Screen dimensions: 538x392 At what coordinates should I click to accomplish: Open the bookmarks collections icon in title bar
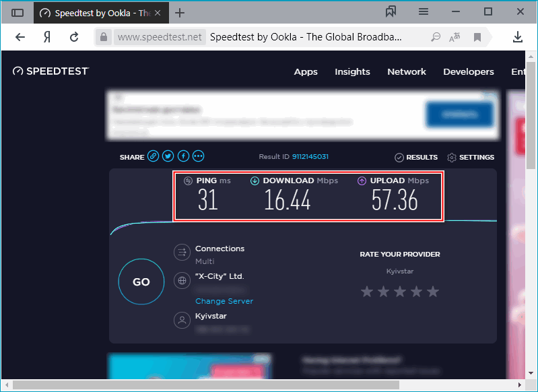[391, 12]
